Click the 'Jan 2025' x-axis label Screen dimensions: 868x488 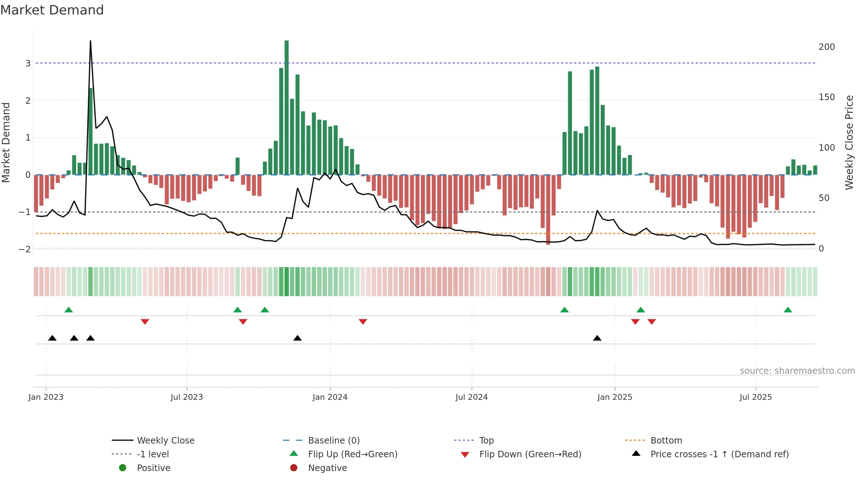click(x=615, y=397)
